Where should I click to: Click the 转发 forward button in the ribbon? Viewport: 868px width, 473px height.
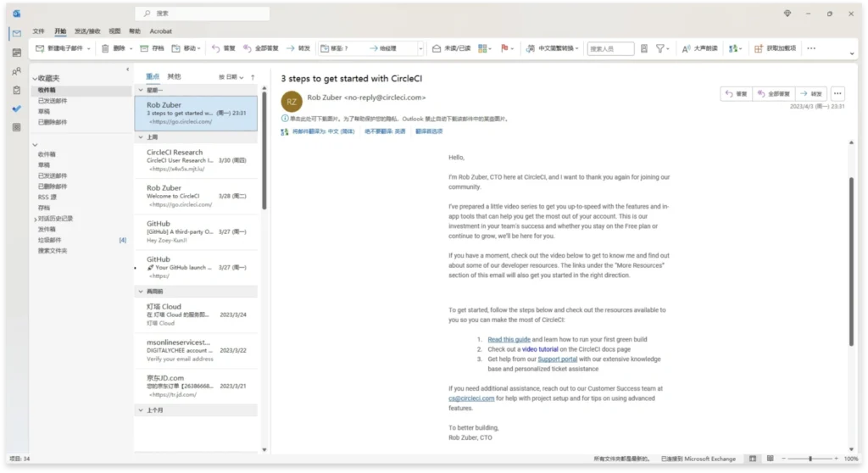pyautogui.click(x=298, y=48)
